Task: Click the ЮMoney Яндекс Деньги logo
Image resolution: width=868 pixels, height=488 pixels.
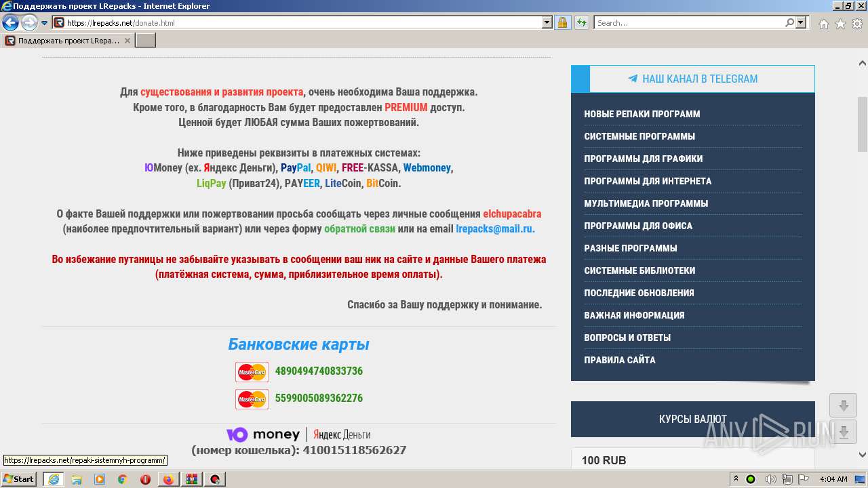Action: [298, 434]
